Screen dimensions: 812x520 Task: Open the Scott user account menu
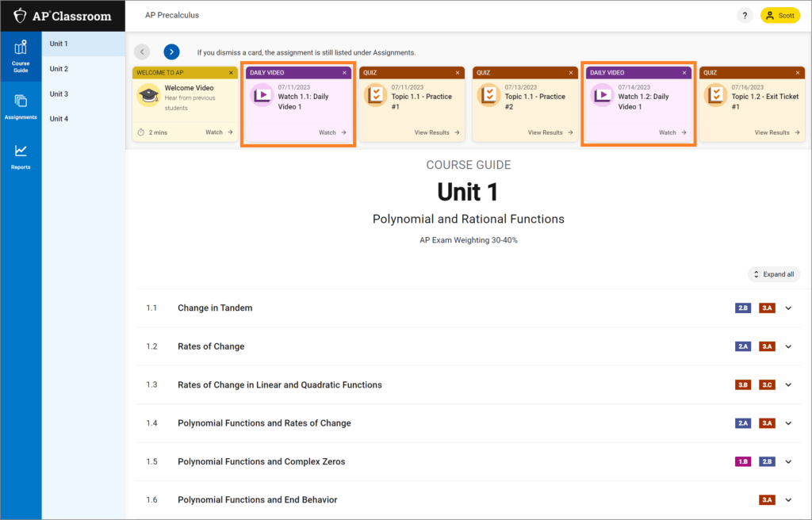pyautogui.click(x=780, y=16)
